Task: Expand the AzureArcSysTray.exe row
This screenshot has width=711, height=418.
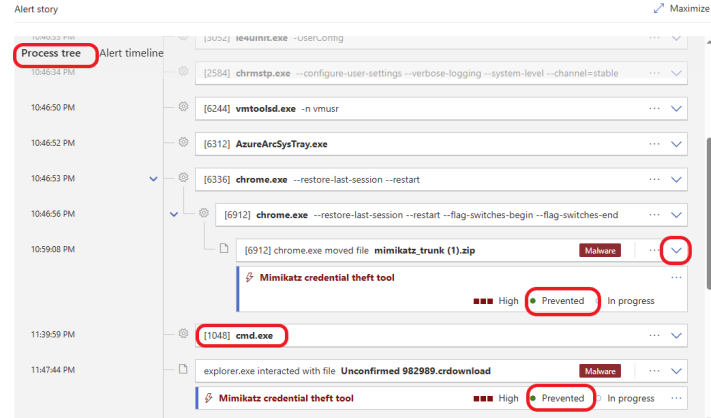Action: pyautogui.click(x=676, y=144)
